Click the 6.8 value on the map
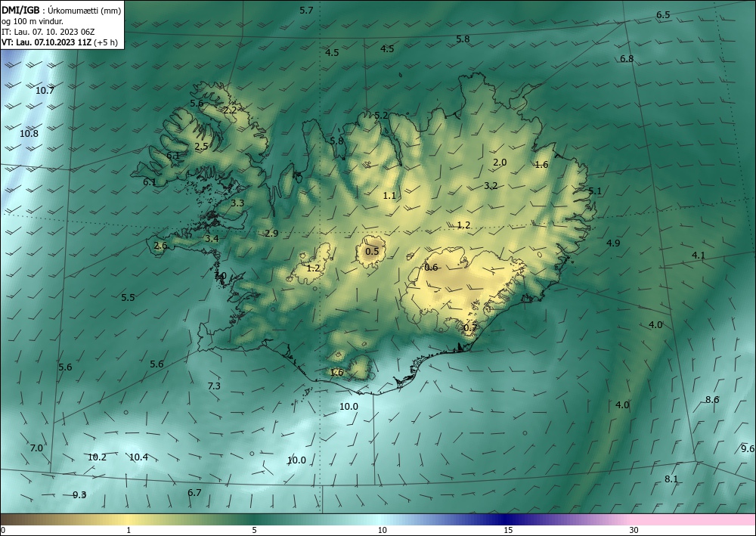This screenshot has height=536, width=756. pyautogui.click(x=627, y=59)
